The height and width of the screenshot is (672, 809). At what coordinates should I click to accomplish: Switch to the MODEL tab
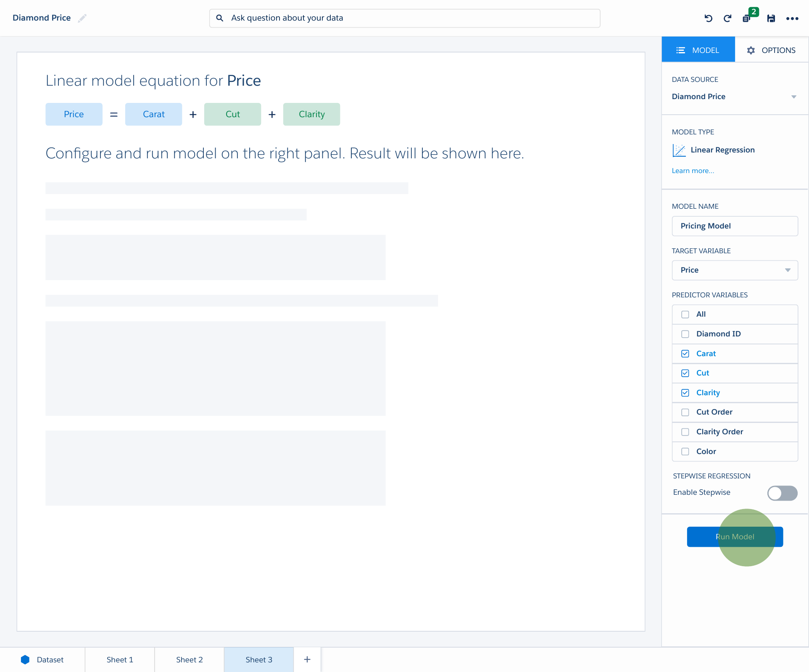pyautogui.click(x=698, y=50)
